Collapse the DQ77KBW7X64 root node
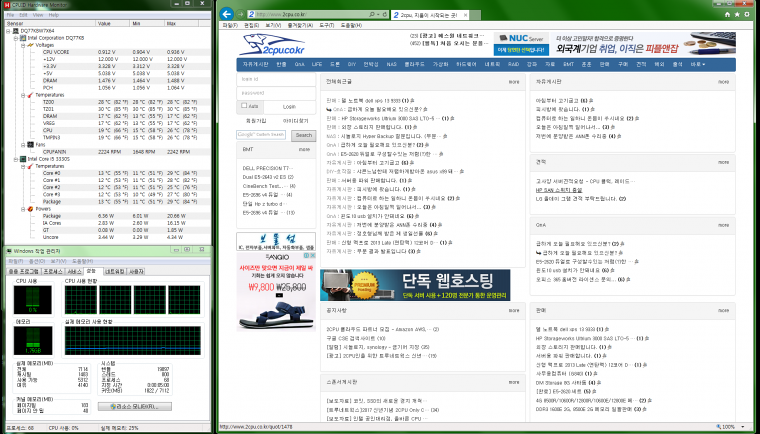The width and height of the screenshot is (760, 434). [x=8, y=31]
